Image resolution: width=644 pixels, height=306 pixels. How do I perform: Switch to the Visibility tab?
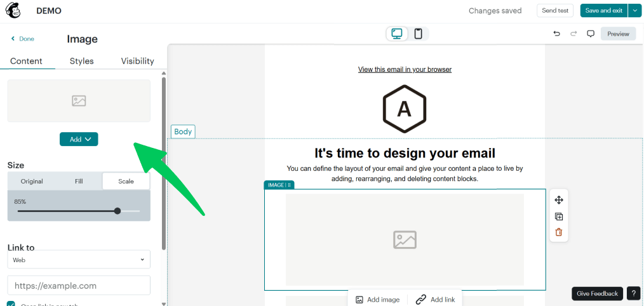coord(138,61)
